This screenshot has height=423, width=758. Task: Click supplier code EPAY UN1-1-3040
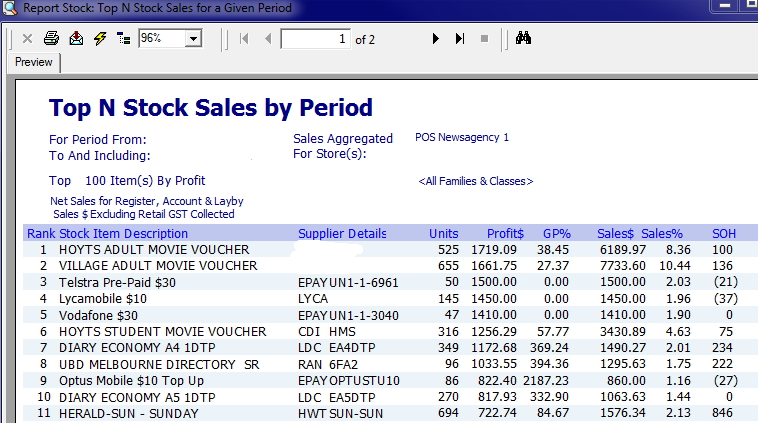(348, 315)
